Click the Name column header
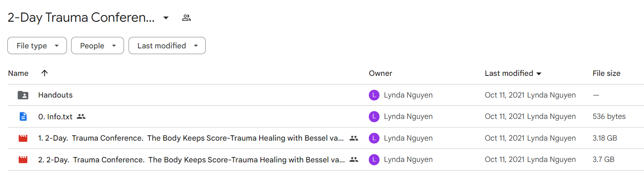 (18, 73)
